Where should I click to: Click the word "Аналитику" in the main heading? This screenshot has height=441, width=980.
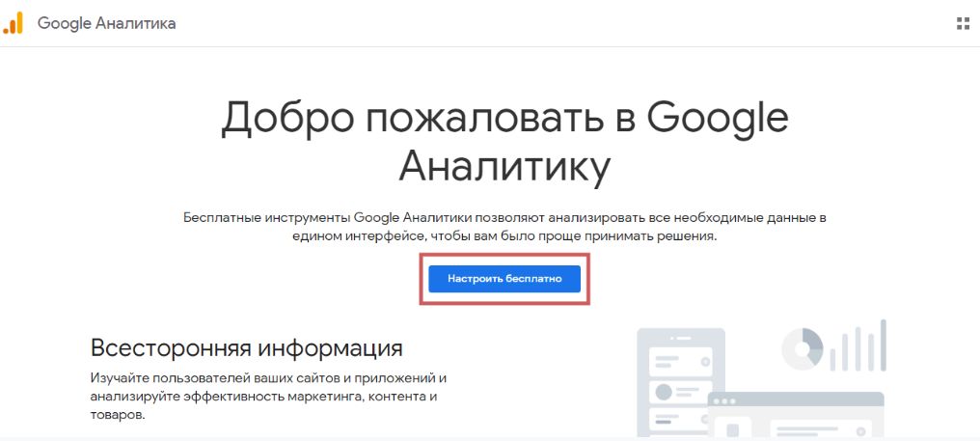click(504, 168)
